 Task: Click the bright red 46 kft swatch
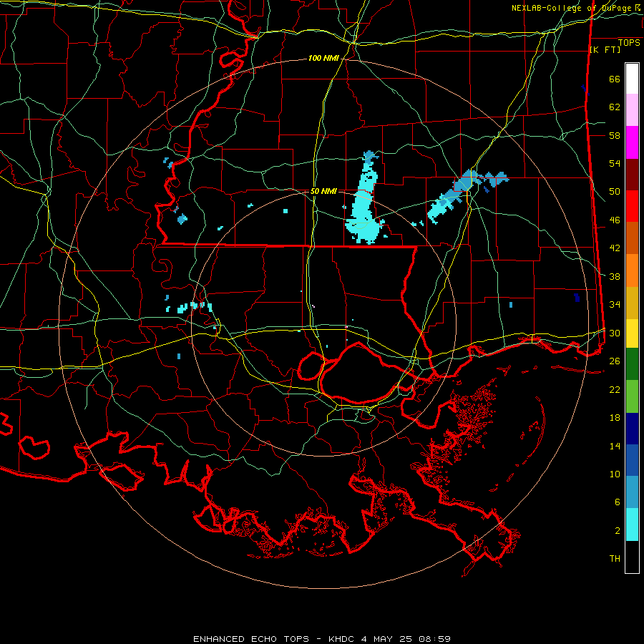coord(632,206)
